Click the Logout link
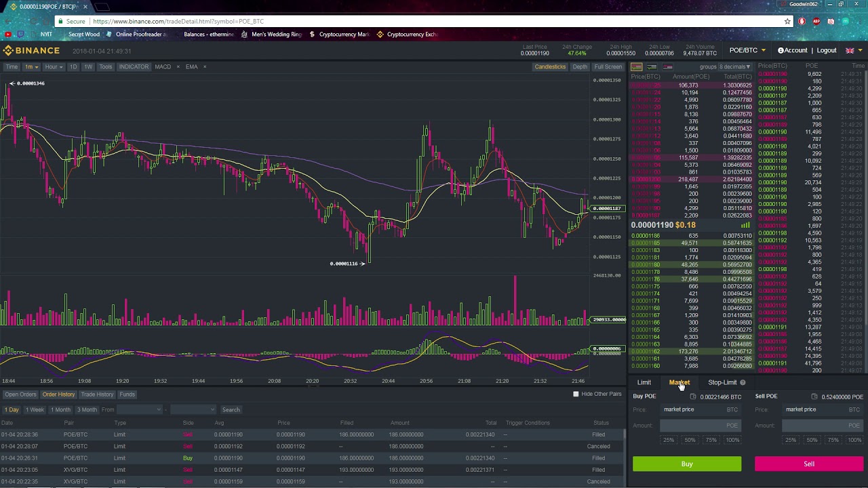This screenshot has width=868, height=488. click(x=827, y=50)
